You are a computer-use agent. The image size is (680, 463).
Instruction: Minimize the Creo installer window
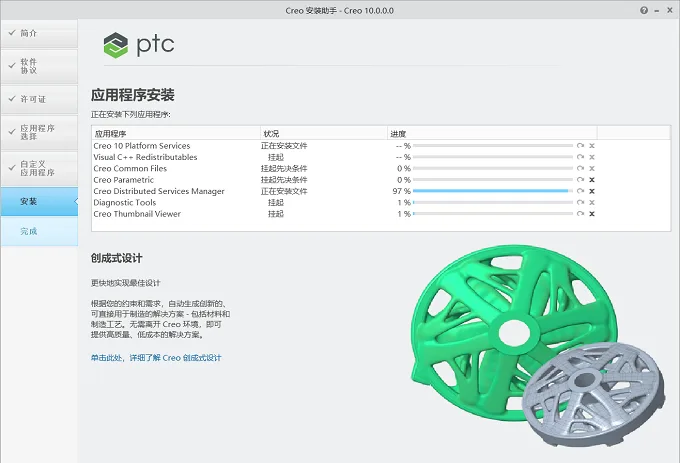[657, 10]
